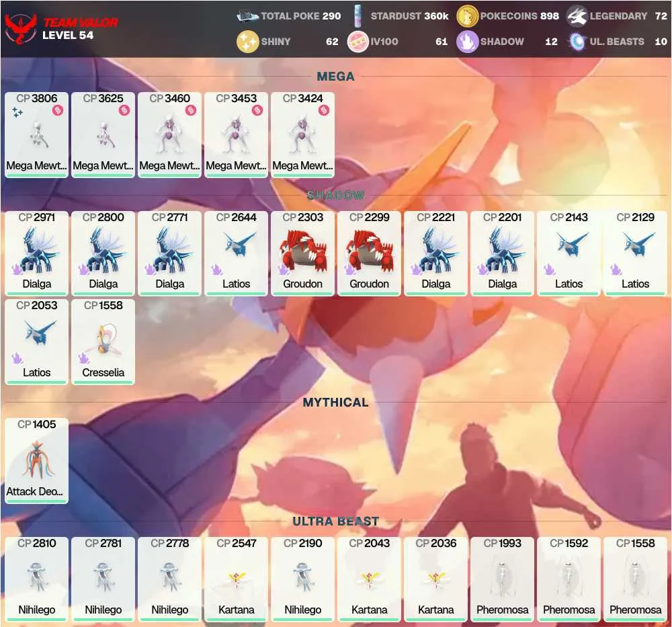Select the CP 2778 Nihilego card
This screenshot has width=672, height=627.
coord(170,579)
